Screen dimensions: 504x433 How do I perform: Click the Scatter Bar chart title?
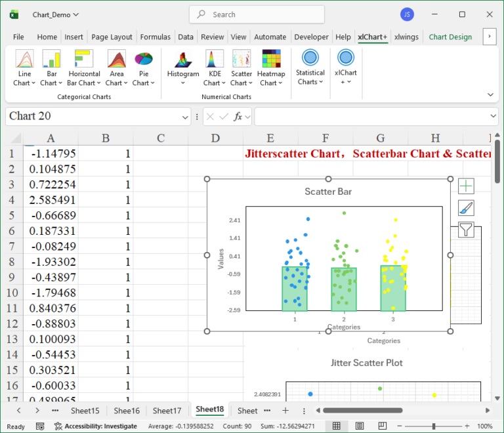pos(328,192)
